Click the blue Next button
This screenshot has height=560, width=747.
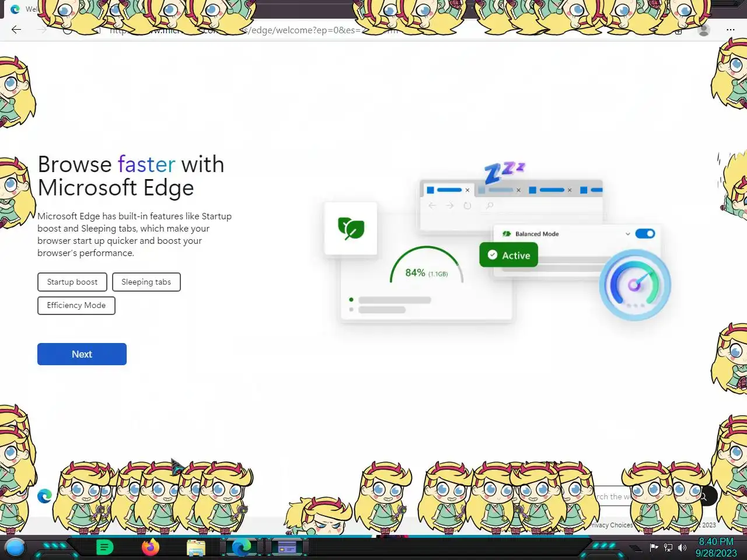tap(82, 354)
